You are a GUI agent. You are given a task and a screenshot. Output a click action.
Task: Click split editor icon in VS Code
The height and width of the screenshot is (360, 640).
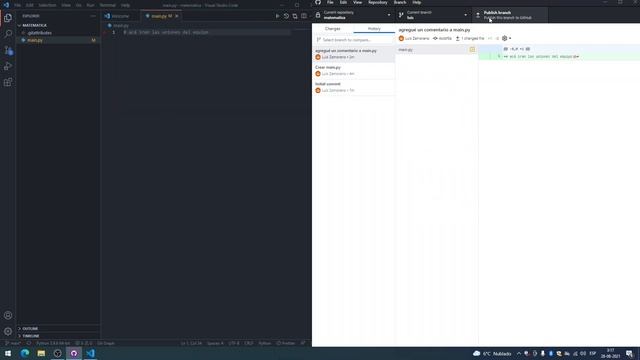304,16
